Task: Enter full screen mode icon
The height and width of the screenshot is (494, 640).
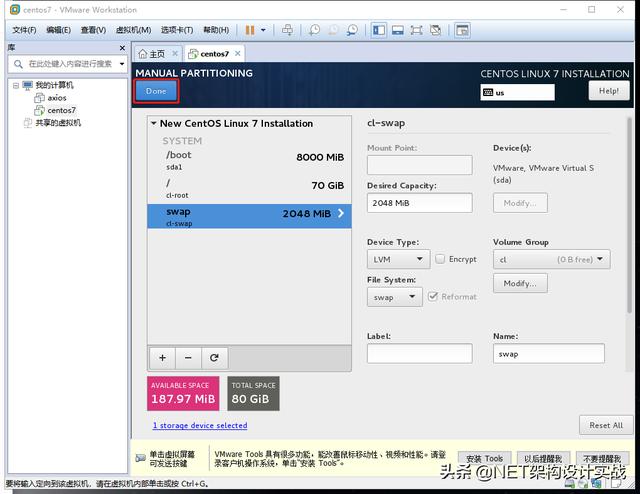Action: pos(416,30)
